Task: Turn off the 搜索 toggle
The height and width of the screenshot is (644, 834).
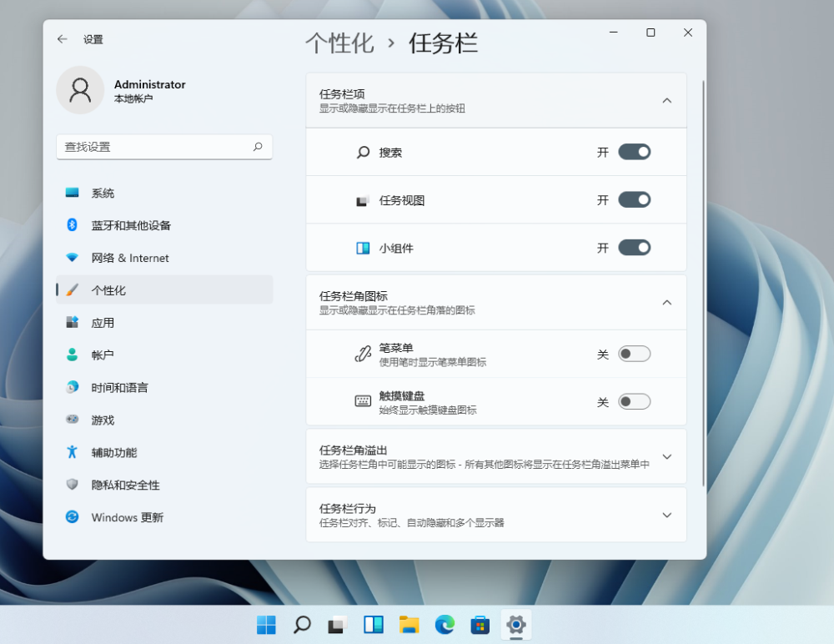Action: coord(634,152)
